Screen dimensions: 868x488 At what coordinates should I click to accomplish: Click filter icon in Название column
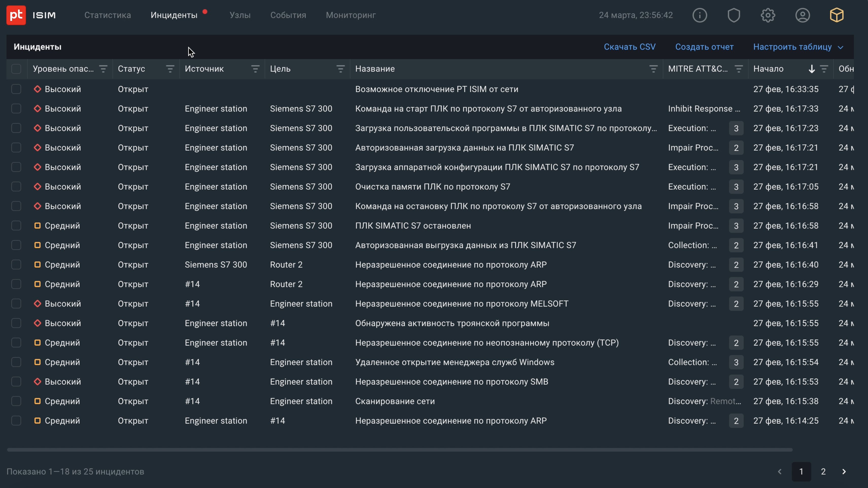click(653, 69)
